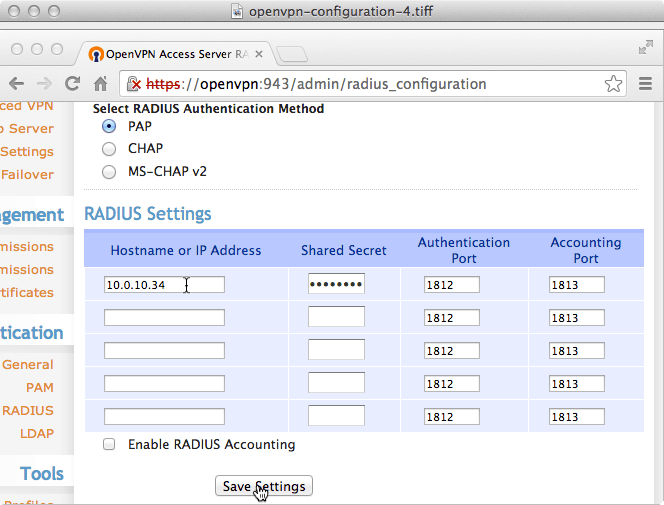This screenshot has height=505, width=664.
Task: Open the Certificates sidebar link
Action: pos(27,293)
